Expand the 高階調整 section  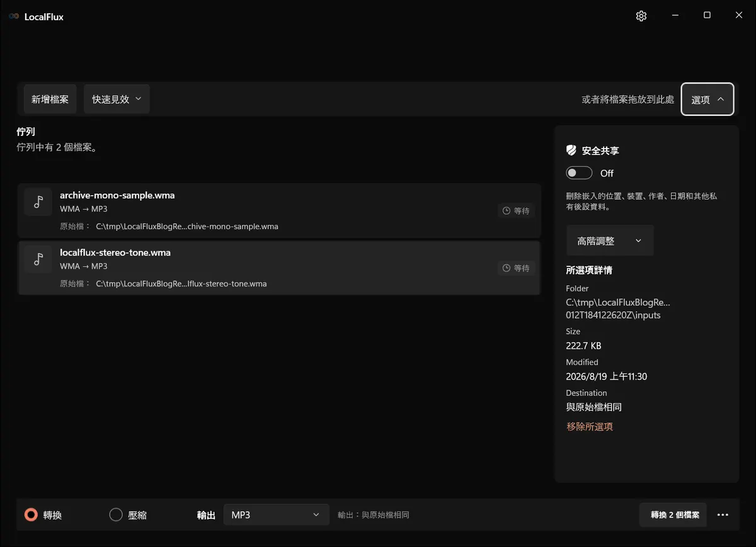pos(610,240)
